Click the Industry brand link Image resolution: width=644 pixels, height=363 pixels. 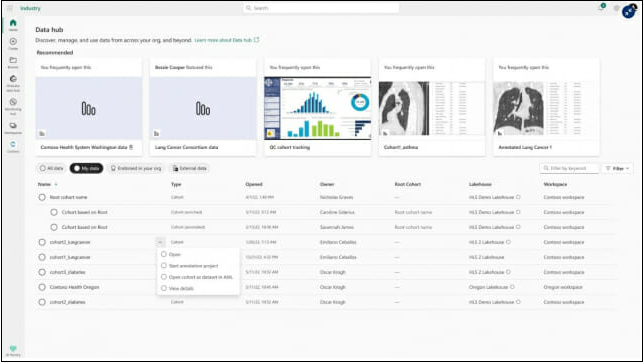[x=30, y=8]
